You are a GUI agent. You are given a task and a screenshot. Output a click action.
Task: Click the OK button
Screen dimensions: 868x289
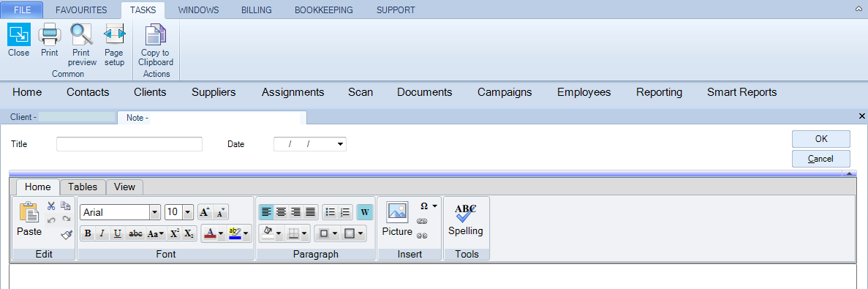[821, 140]
